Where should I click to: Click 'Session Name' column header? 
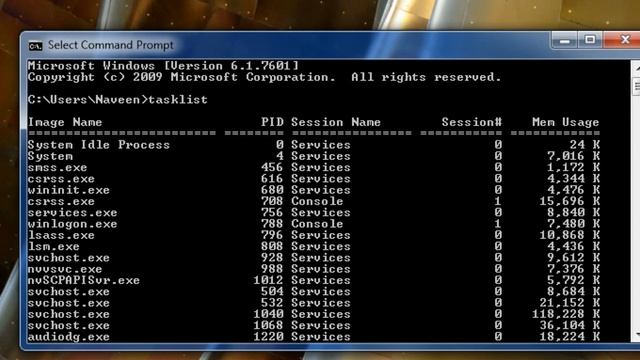336,122
